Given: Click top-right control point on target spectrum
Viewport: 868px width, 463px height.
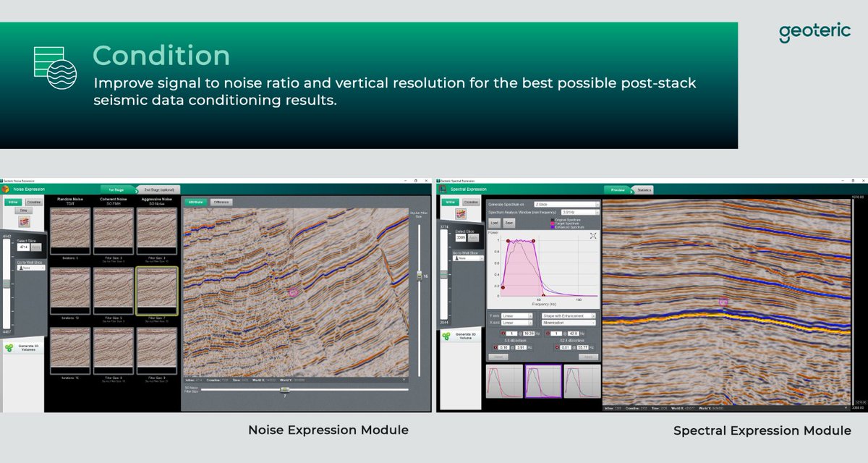Looking at the screenshot, I should [533, 241].
